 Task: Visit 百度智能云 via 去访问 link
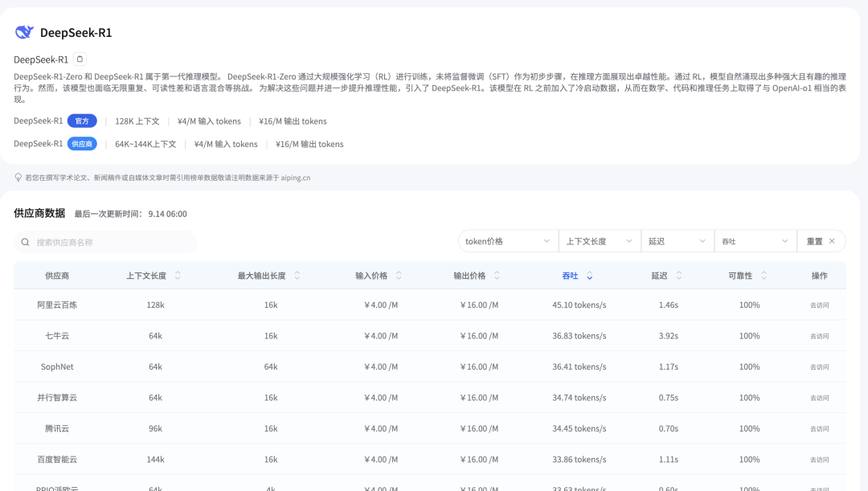click(819, 460)
